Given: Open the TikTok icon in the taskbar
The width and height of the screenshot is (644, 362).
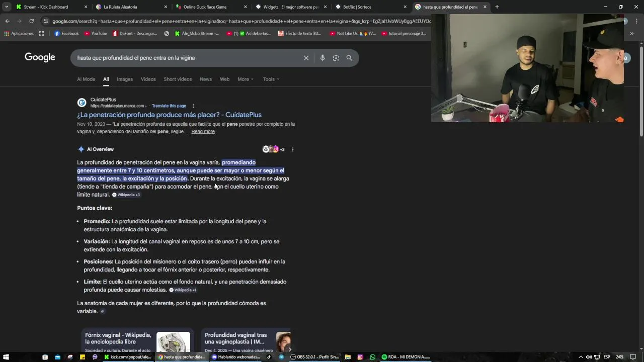Looking at the screenshot, I should pos(269,357).
